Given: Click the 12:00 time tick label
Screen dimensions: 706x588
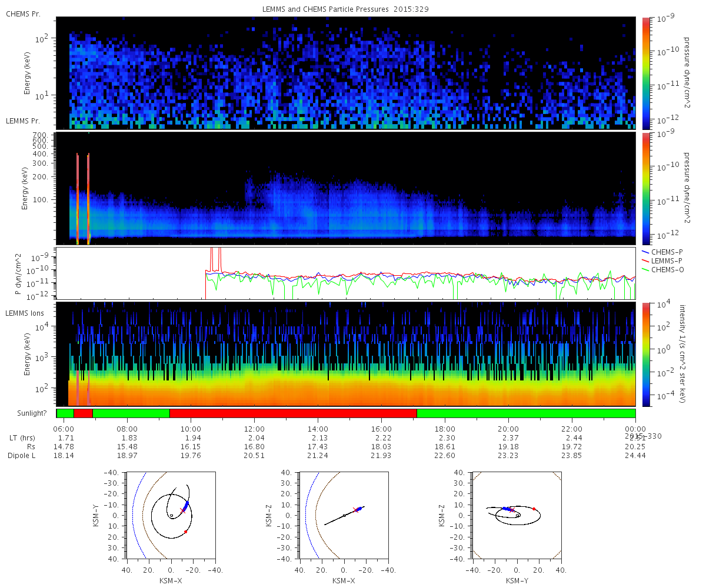Looking at the screenshot, I should click(x=254, y=429).
